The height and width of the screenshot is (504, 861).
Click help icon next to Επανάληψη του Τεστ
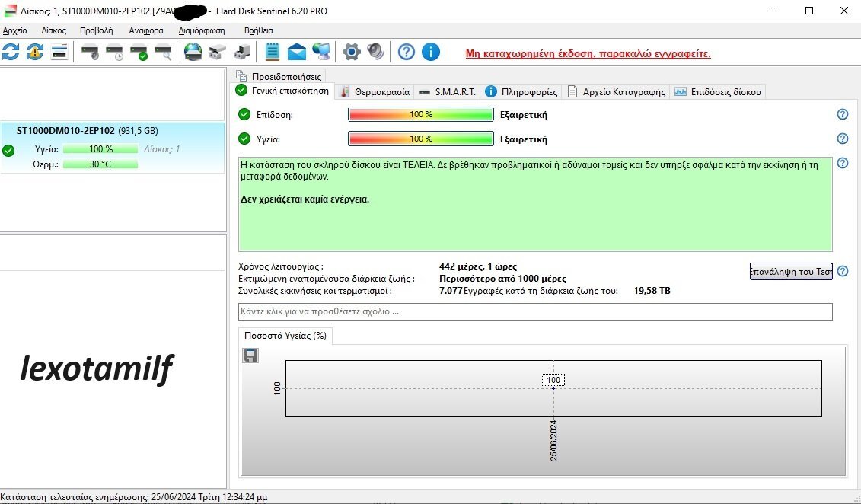(842, 271)
